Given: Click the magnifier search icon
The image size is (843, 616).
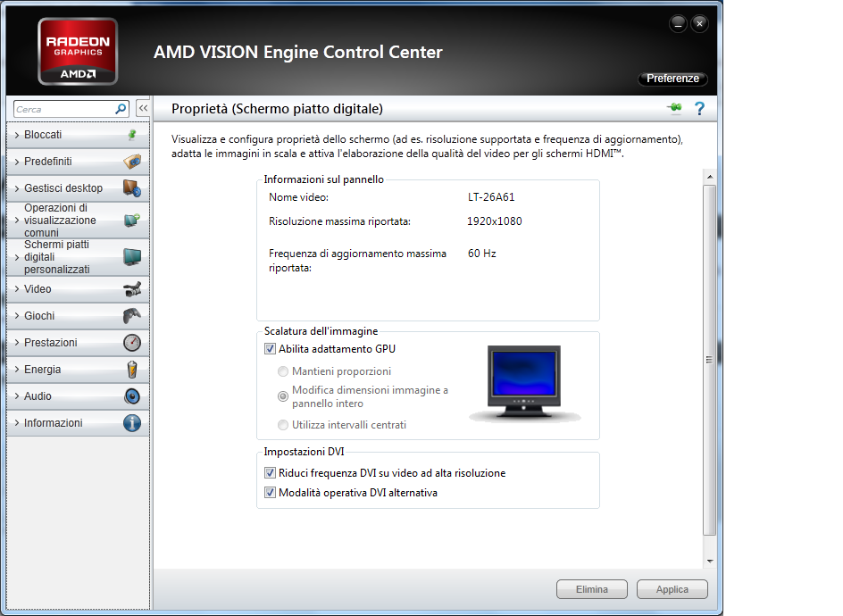Looking at the screenshot, I should tap(121, 109).
